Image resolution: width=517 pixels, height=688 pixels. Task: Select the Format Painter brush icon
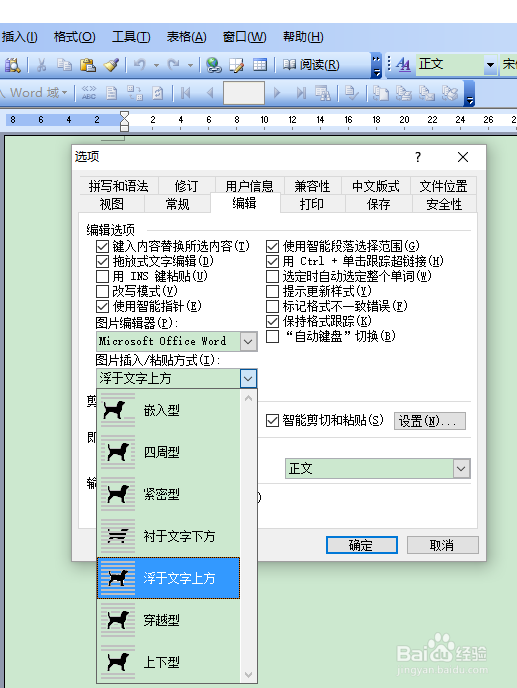tap(111, 65)
